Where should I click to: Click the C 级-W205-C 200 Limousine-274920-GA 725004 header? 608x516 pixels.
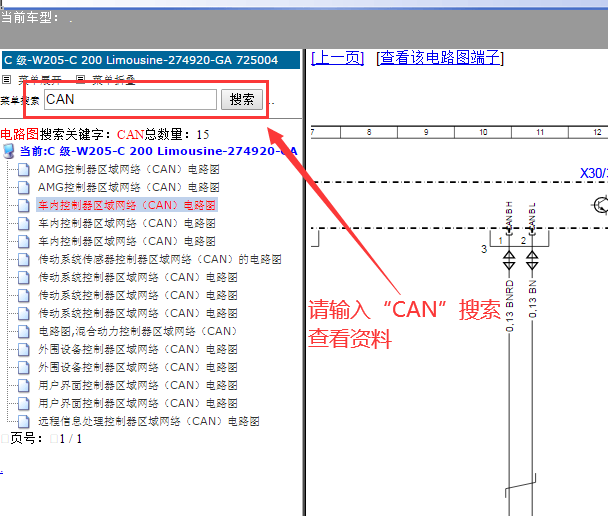tap(151, 60)
